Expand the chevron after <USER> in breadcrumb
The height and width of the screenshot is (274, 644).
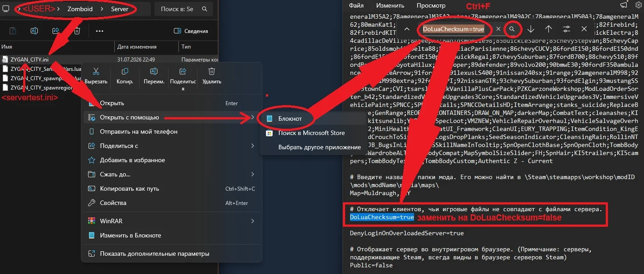pos(59,9)
